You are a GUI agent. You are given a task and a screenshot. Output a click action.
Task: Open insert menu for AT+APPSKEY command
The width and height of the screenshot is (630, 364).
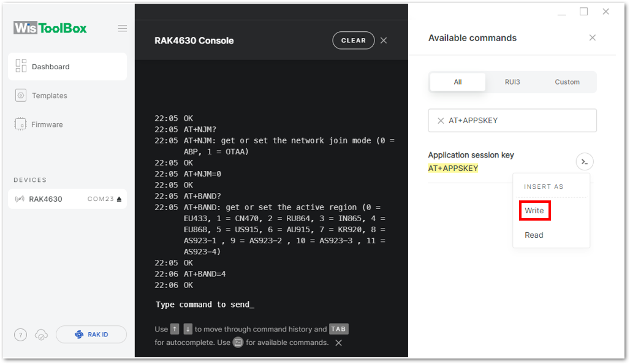pos(585,162)
